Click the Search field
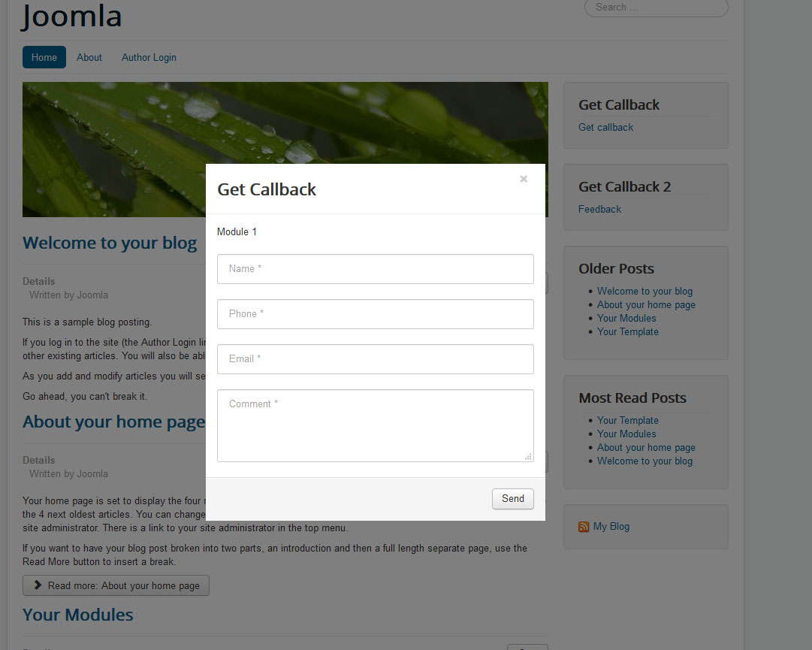This screenshot has width=812, height=650. click(656, 8)
